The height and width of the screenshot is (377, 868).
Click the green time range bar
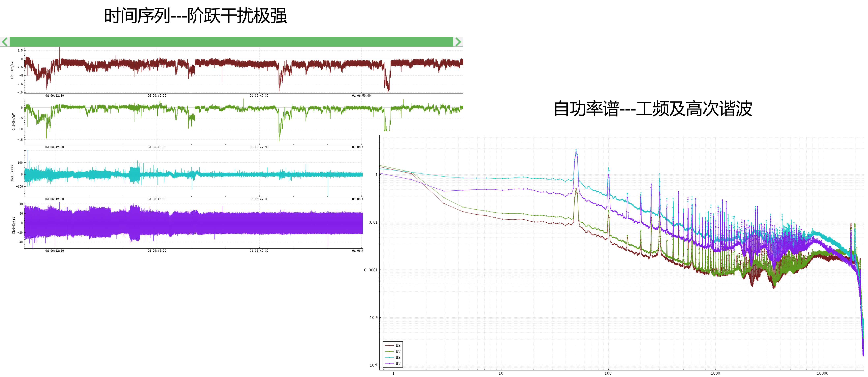231,42
